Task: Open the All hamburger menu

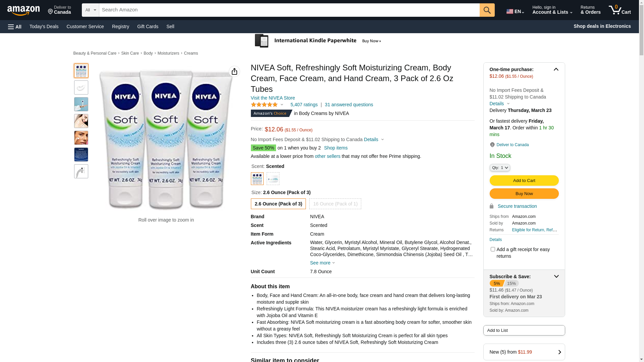Action: point(15,26)
